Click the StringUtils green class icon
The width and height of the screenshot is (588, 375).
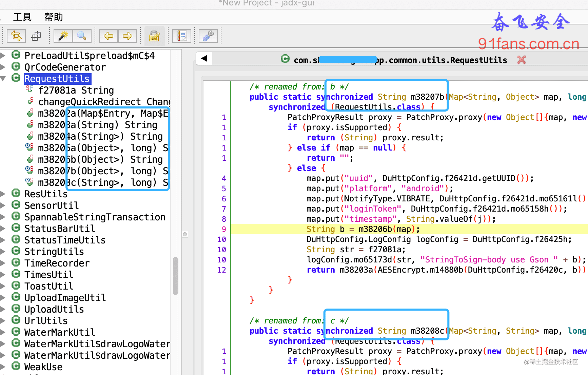click(16, 251)
